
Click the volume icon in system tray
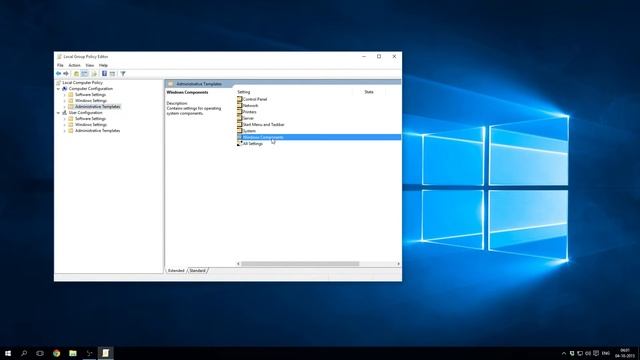click(588, 353)
